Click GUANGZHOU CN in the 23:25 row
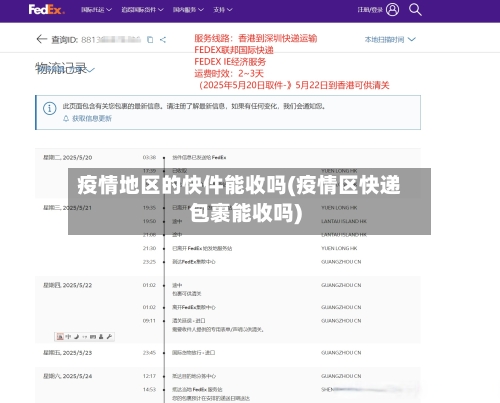 tap(341, 262)
